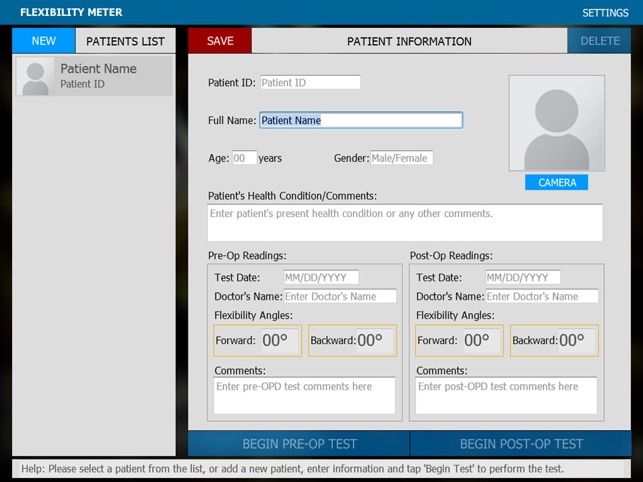The image size is (643, 482).
Task: Click the Pre-Op 'Flexibility Angles:' label
Action: point(253,315)
